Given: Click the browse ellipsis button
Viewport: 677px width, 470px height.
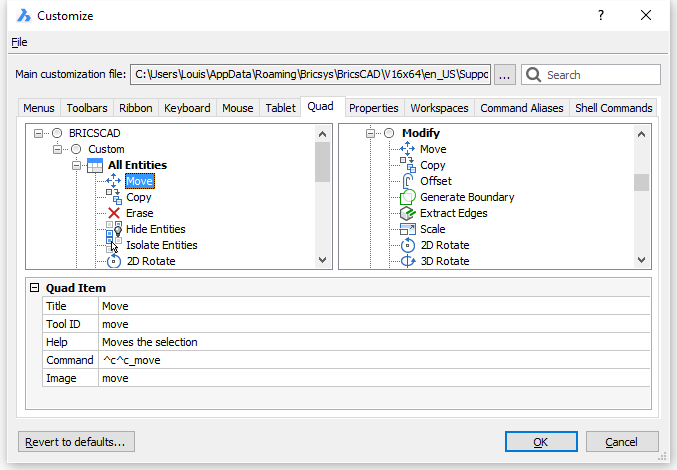Looking at the screenshot, I should 504,75.
